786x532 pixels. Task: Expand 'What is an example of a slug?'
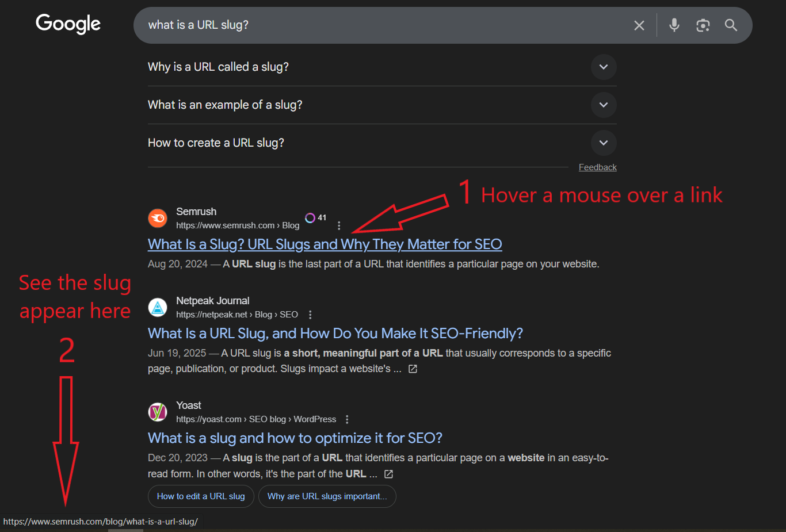coord(604,105)
